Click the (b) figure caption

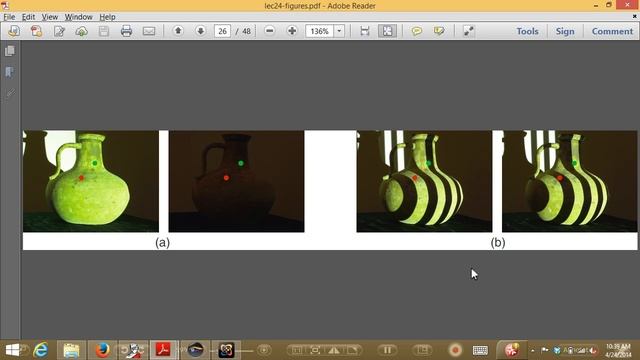tap(498, 242)
